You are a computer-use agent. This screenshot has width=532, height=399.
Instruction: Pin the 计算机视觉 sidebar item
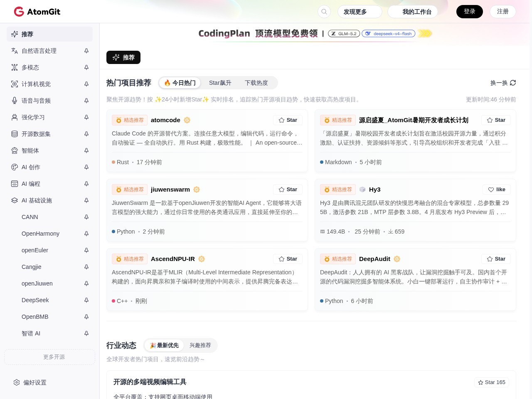86,84
